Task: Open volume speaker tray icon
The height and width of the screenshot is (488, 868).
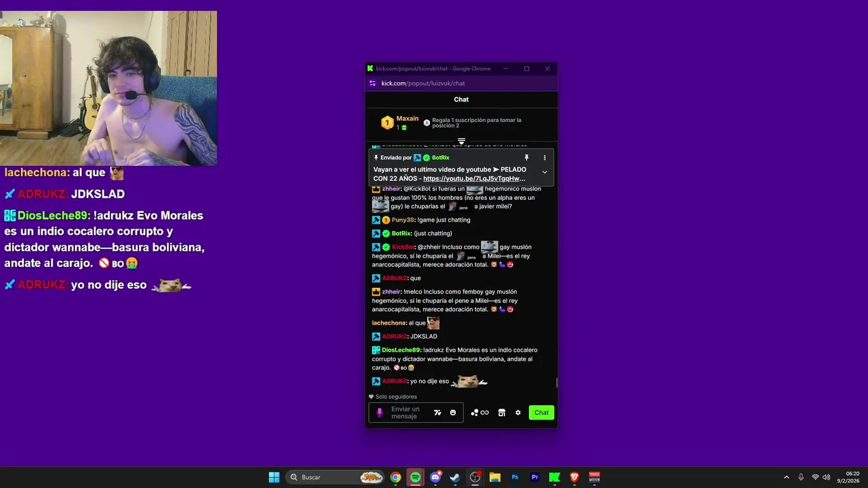Action: 826,477
